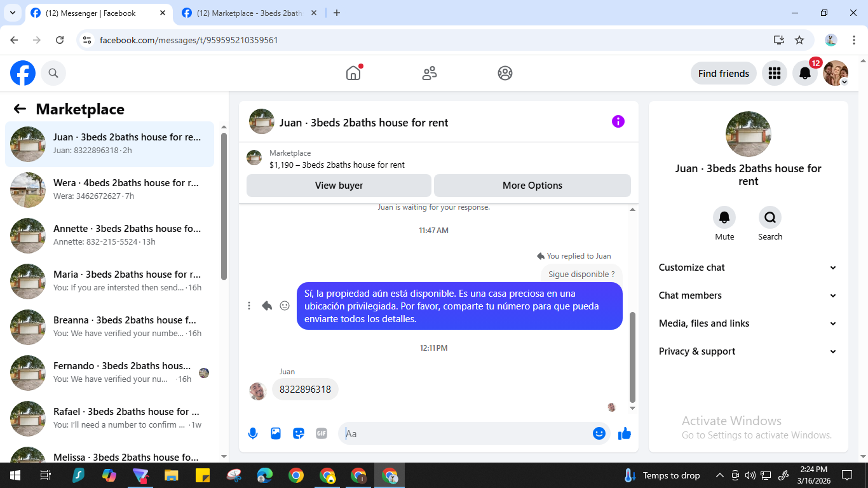Attach a file with the image icon
This screenshot has height=488, width=868.
point(276,433)
